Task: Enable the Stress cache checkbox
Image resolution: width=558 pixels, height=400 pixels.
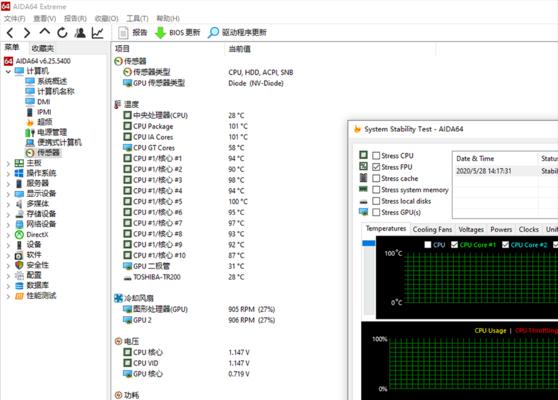Action: tap(376, 178)
